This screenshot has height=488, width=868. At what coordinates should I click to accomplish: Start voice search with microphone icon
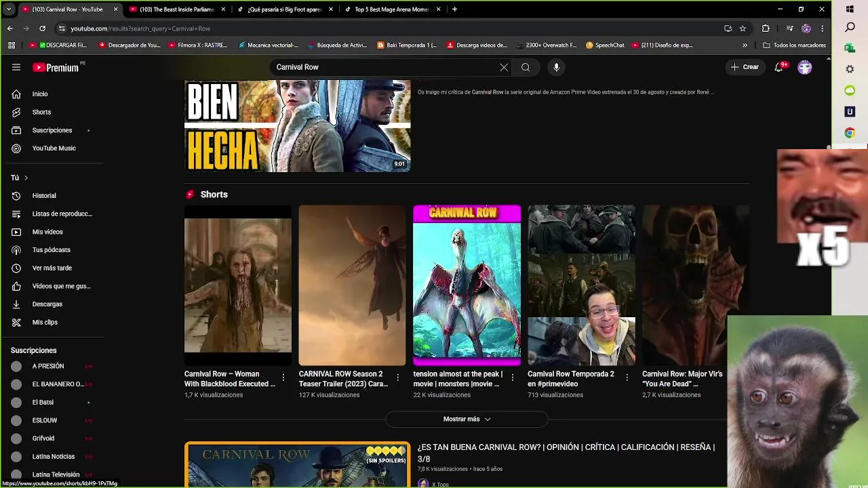point(556,67)
